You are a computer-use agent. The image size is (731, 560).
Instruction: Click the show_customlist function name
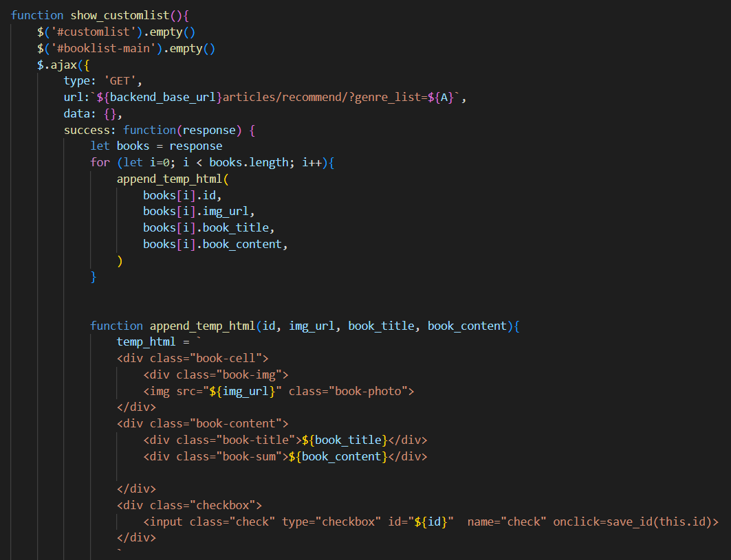pos(120,15)
